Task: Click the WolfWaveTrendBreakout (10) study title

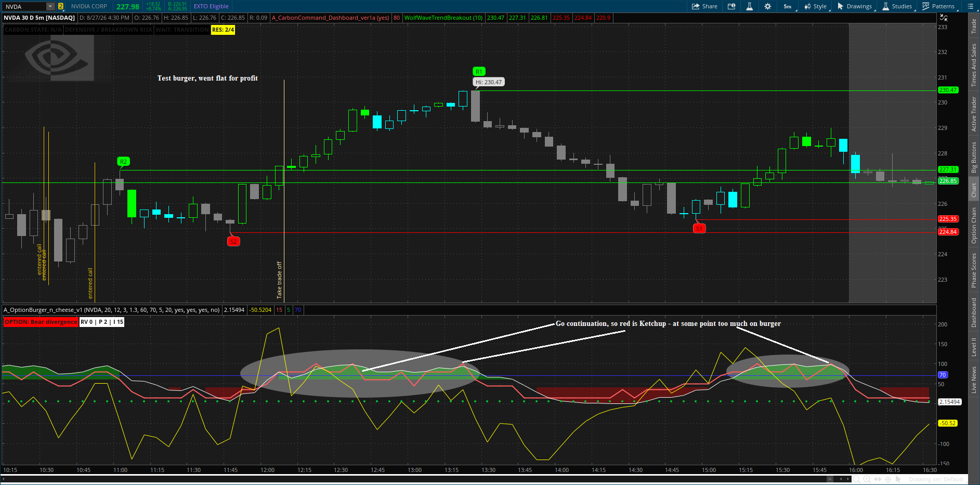Action: 443,18
